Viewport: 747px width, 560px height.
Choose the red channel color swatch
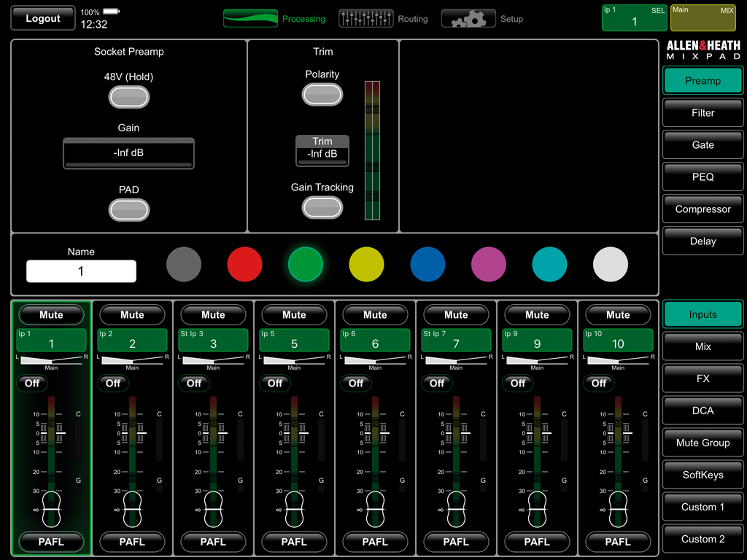(245, 264)
